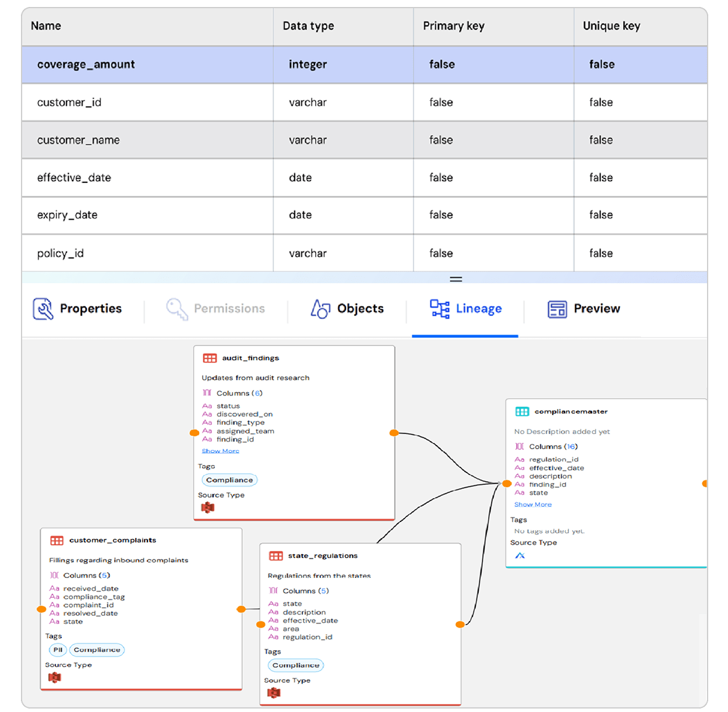Click Show More in compliancemaster node

(532, 505)
